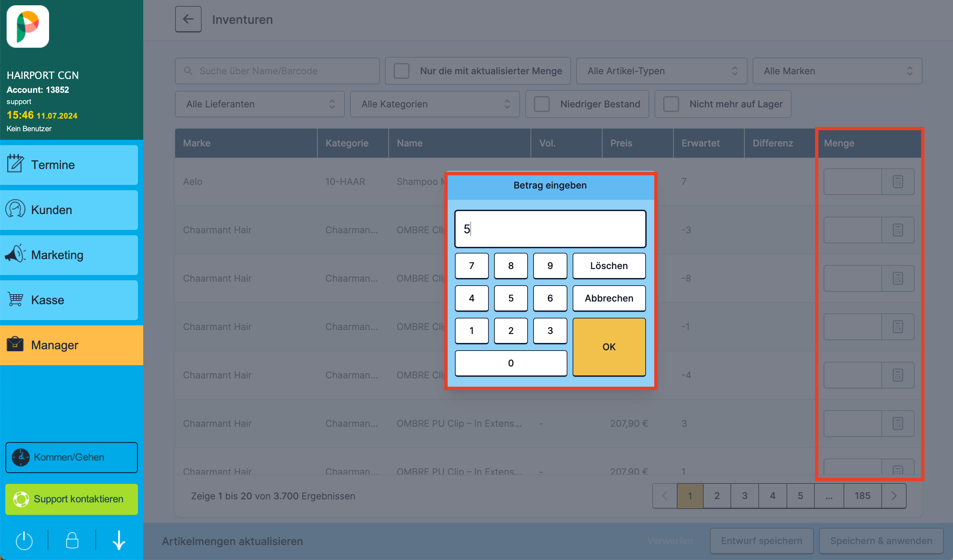Open Manager in the sidebar

[72, 345]
